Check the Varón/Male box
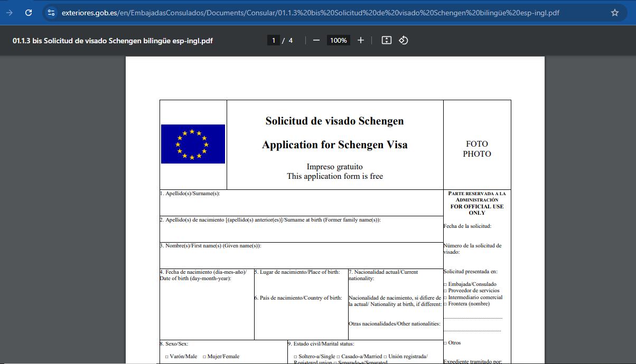Screen dimensions: 636x364 click(x=167, y=357)
